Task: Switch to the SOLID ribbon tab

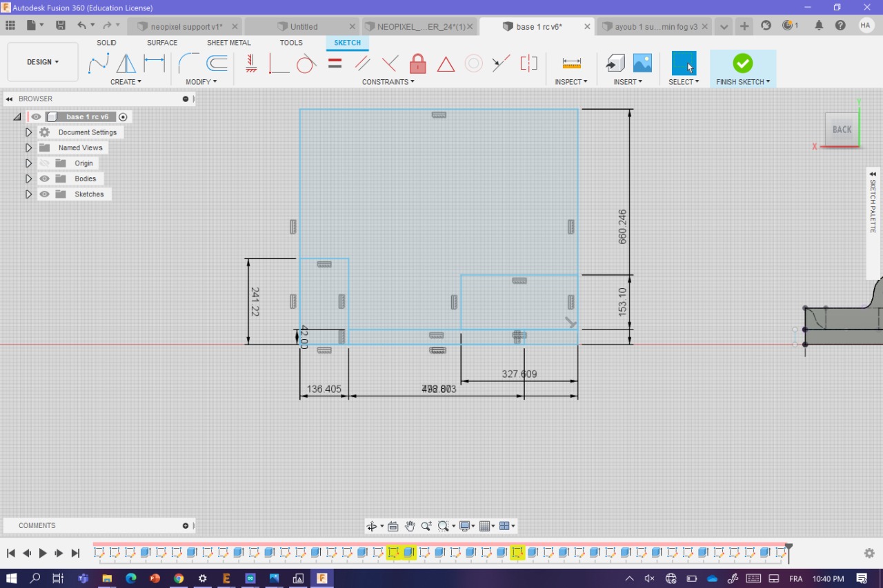Action: click(106, 43)
